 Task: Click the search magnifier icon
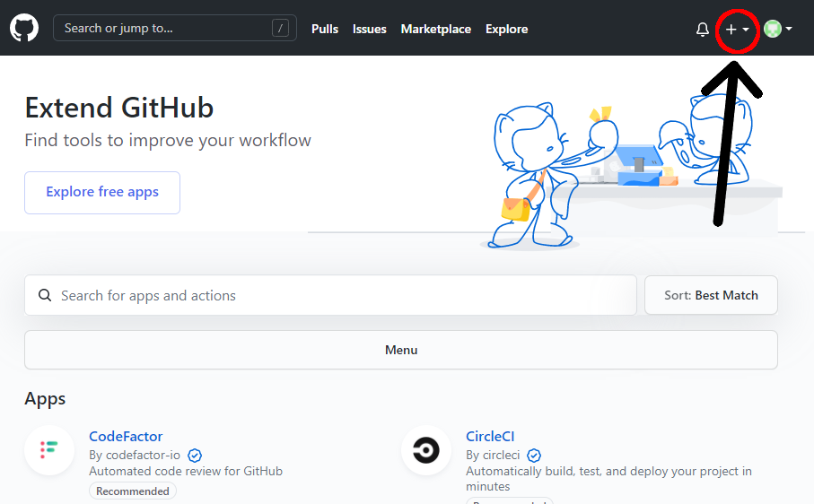coord(45,295)
